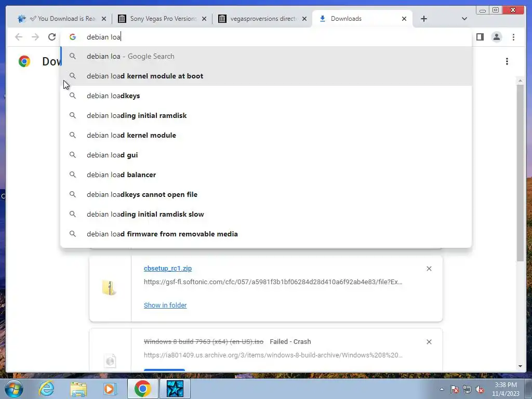532x399 pixels.
Task: Click the scrollbar up arrow
Action: [x=520, y=81]
